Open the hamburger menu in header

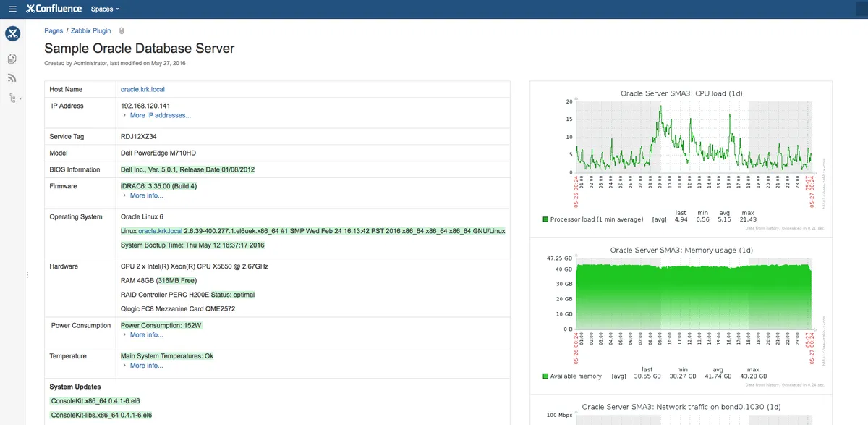pos(12,9)
